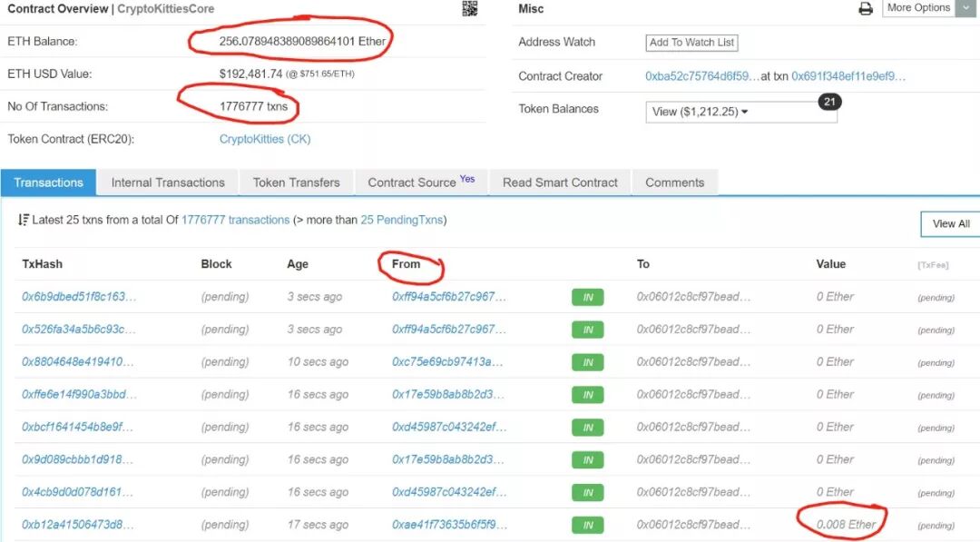Click IN badge for 0x4cb9d0d078d161 row
The width and height of the screenshot is (980, 542).
pyautogui.click(x=587, y=493)
